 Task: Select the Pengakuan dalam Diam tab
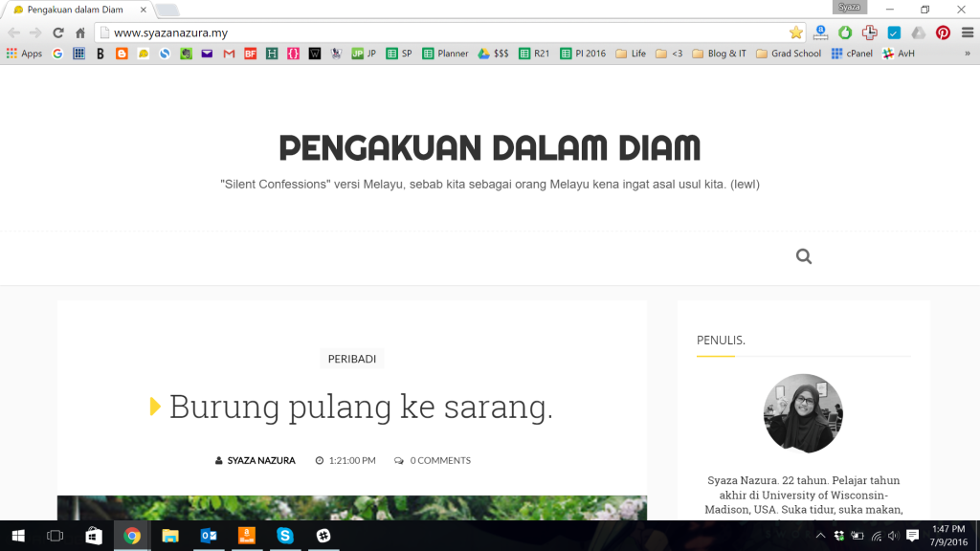(77, 10)
